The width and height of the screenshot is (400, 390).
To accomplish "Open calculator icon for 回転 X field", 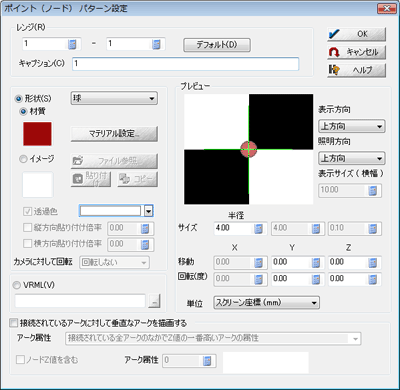I will point(258,279).
